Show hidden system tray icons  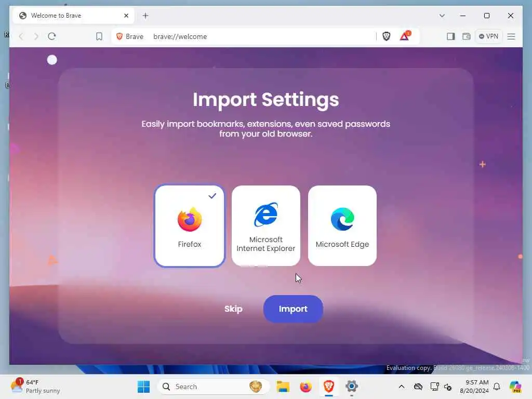(x=402, y=387)
